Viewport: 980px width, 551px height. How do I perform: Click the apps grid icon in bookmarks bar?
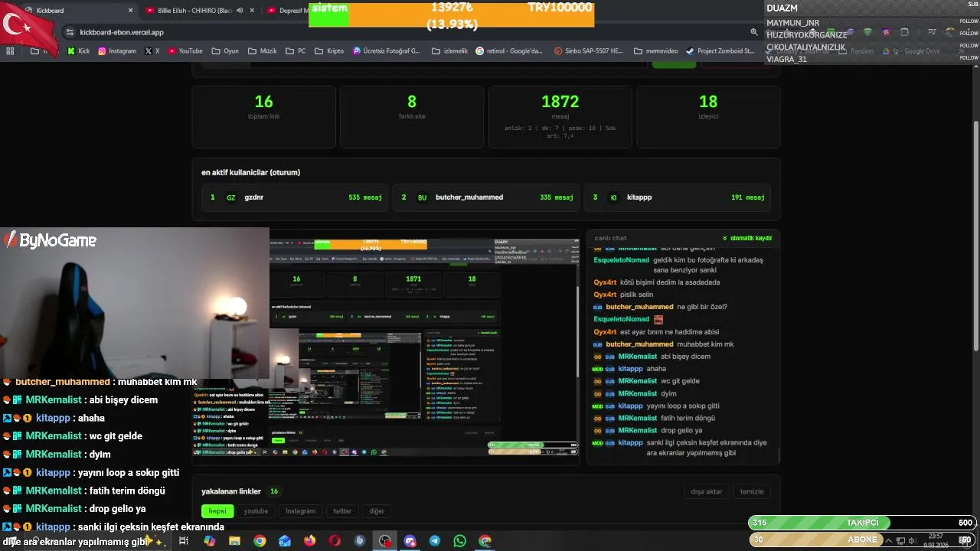point(10,51)
